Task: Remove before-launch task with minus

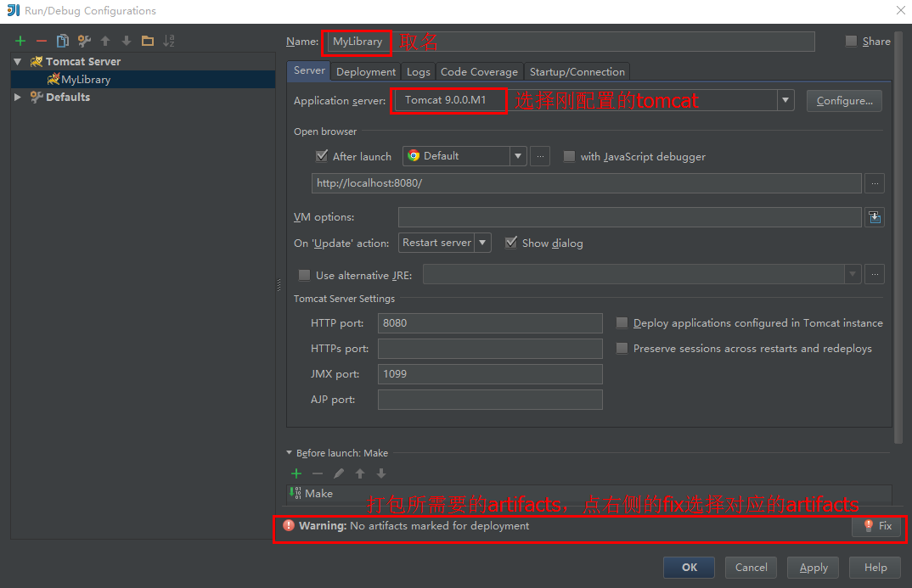Action: [317, 473]
